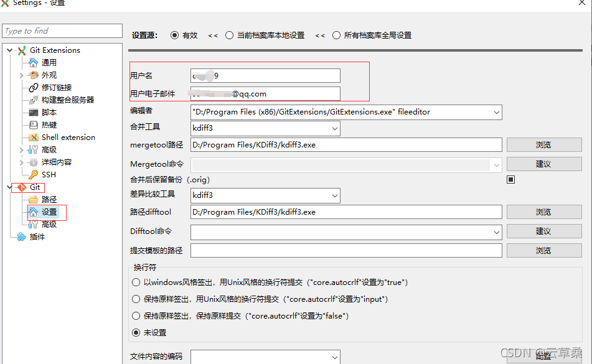Click the 用户电子邮件 input field

pyautogui.click(x=265, y=93)
